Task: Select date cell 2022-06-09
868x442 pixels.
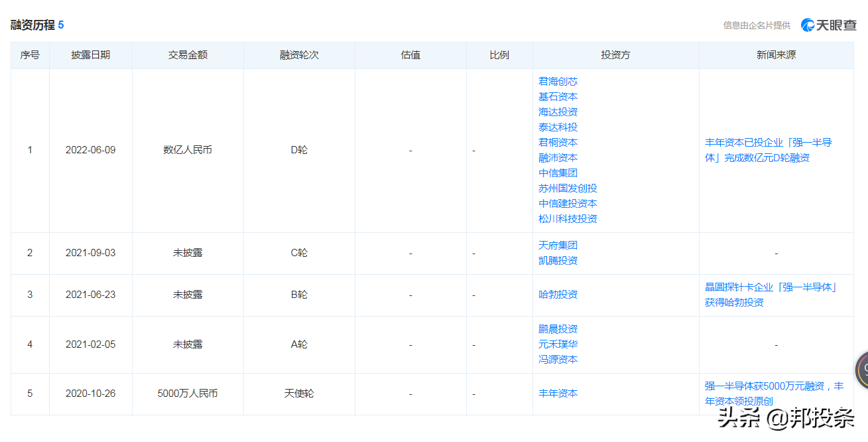Action: coord(90,150)
